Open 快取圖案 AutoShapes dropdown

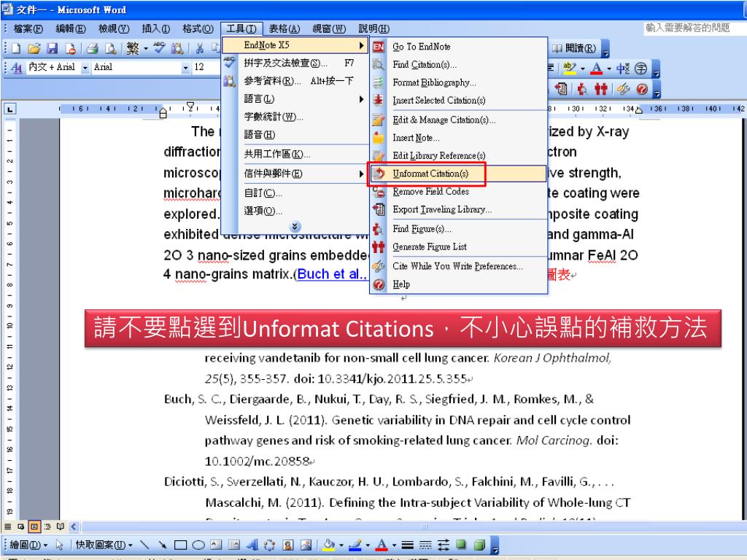point(104,545)
